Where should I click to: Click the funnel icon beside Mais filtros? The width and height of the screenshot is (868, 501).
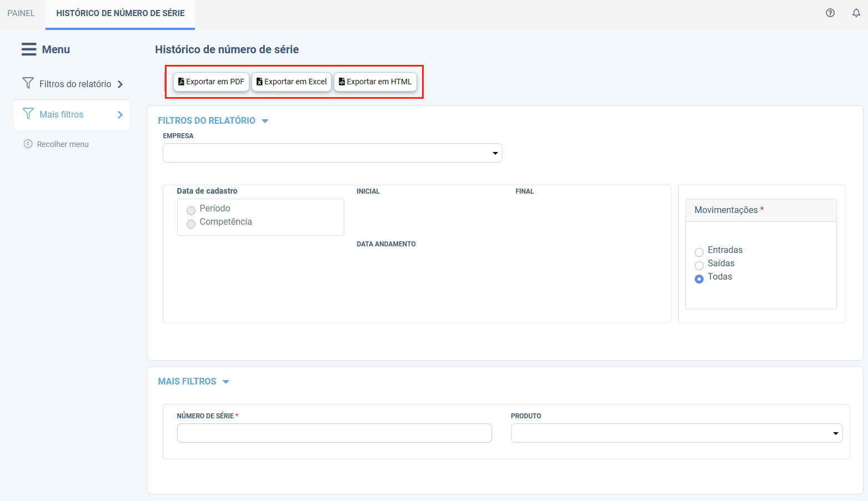click(28, 114)
